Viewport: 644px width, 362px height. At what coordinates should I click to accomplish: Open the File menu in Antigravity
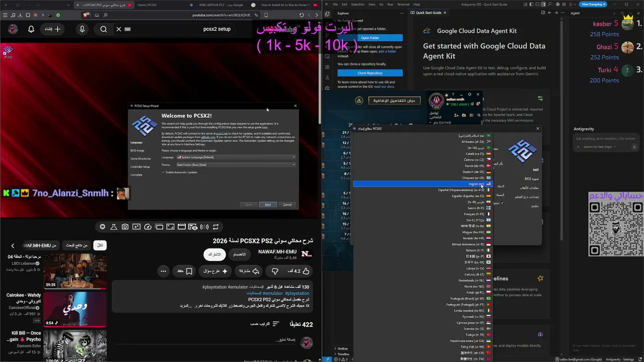(x=335, y=5)
